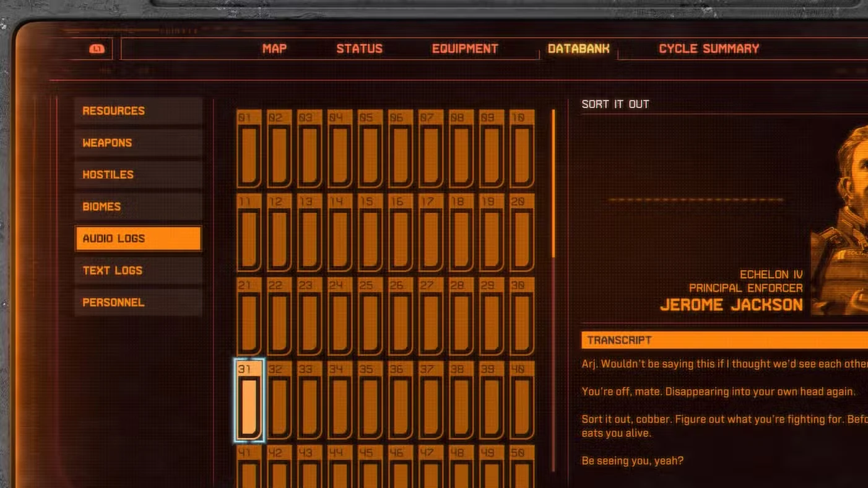This screenshot has height=488, width=868.
Task: Click the JEROME JACKSON name
Action: pyautogui.click(x=731, y=305)
